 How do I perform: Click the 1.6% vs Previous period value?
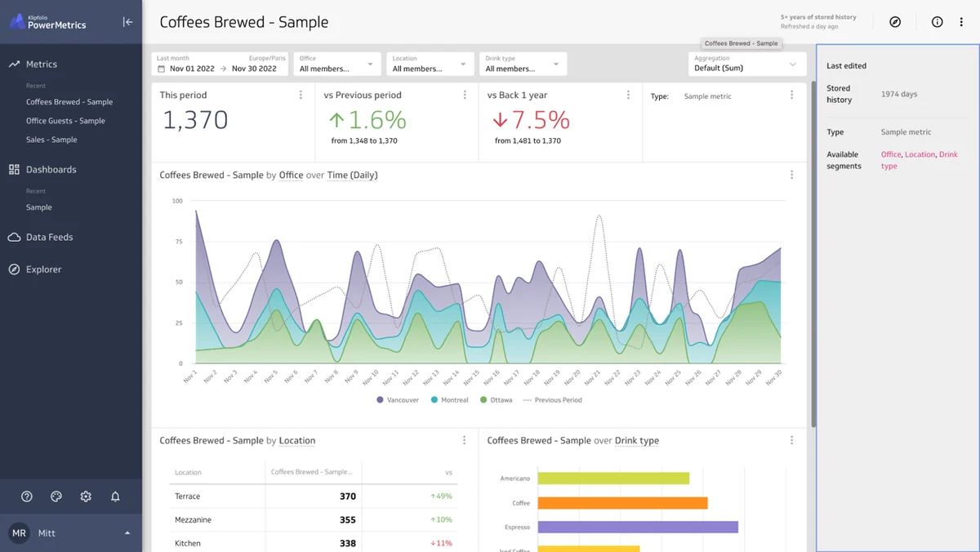point(367,121)
